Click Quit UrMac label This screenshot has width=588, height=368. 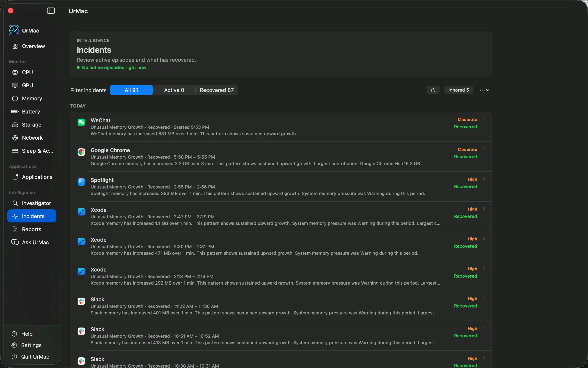click(x=35, y=357)
